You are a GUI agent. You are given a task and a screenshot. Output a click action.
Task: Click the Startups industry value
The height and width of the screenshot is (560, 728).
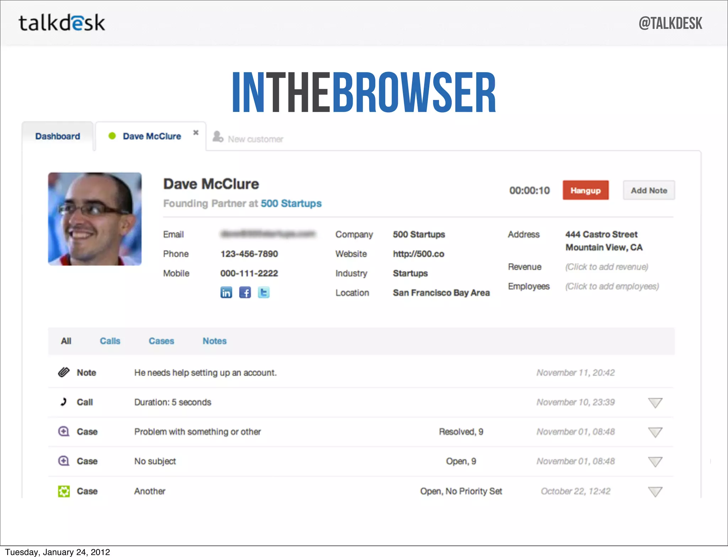click(410, 273)
